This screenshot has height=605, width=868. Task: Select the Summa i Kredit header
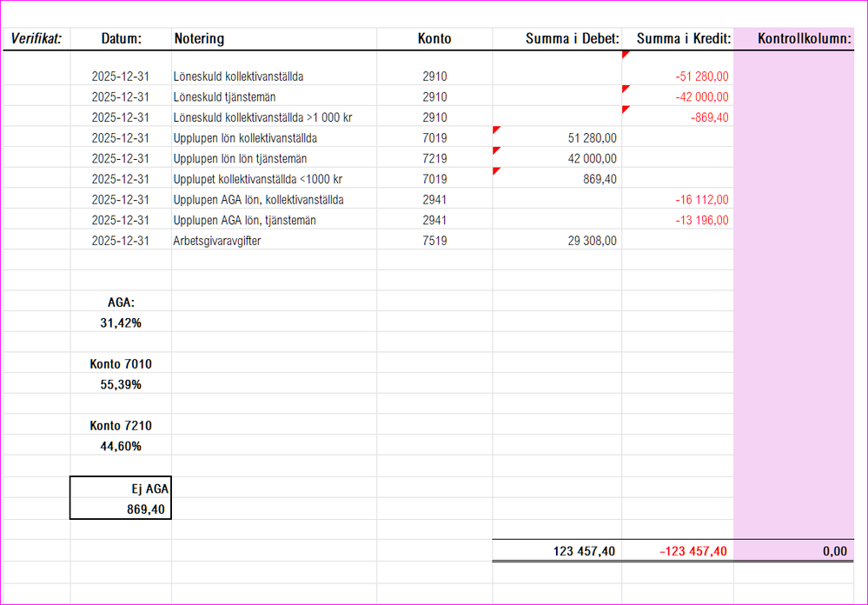(678, 39)
